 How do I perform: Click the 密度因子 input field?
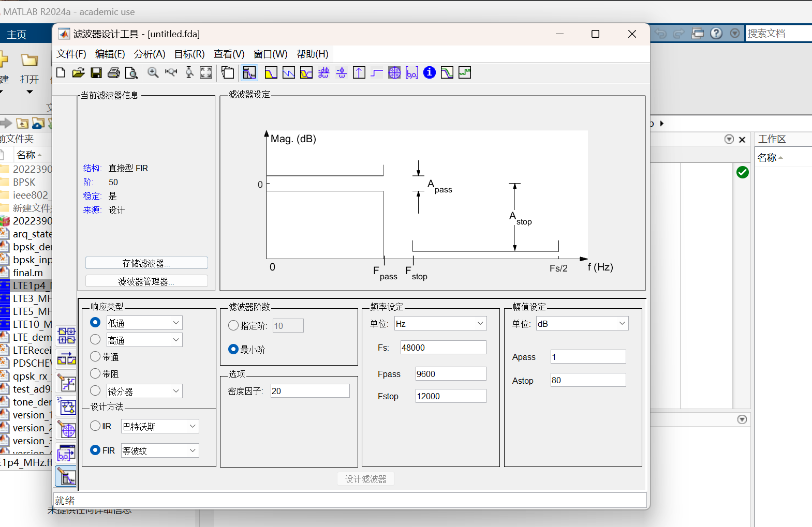pyautogui.click(x=310, y=390)
